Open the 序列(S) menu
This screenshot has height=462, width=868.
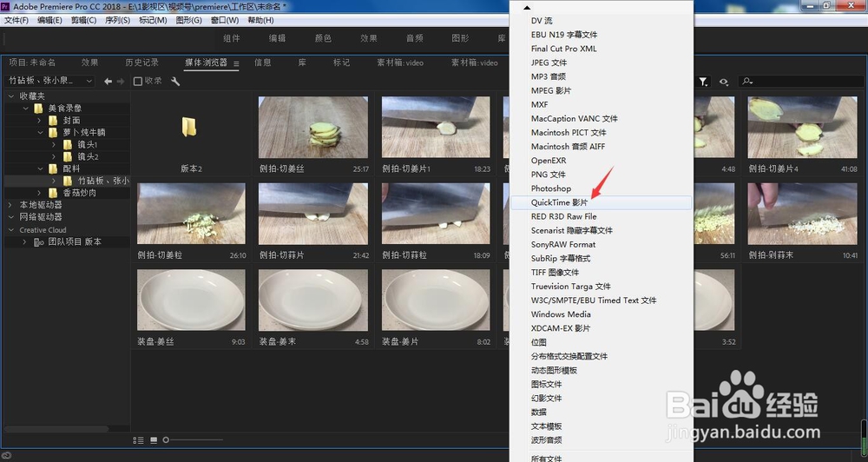[117, 20]
